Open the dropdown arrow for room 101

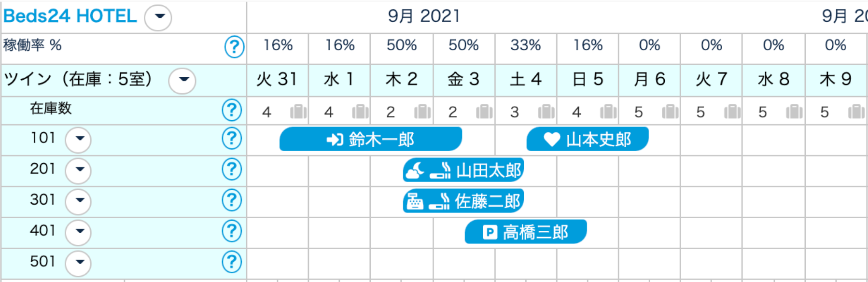(x=78, y=140)
